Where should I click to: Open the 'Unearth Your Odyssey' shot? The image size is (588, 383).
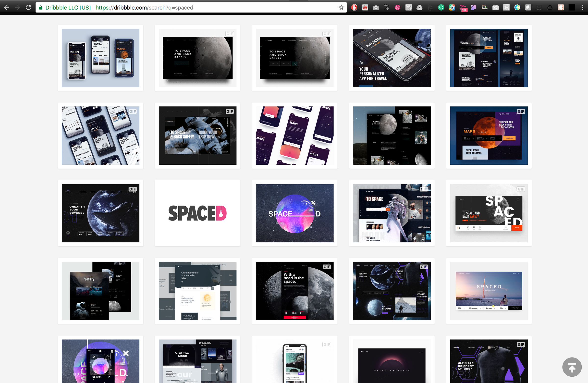pyautogui.click(x=100, y=213)
